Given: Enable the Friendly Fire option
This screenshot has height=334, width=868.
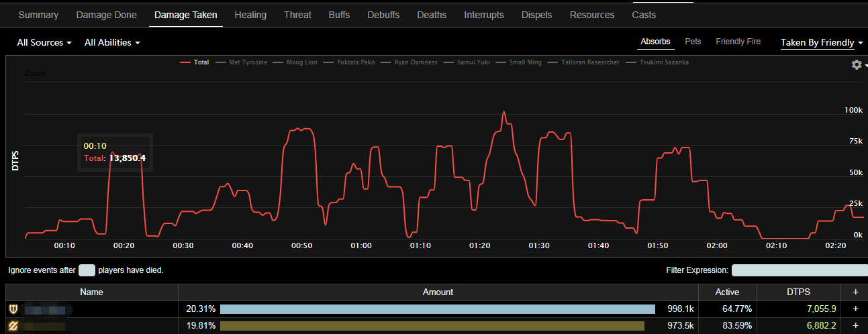Looking at the screenshot, I should pos(738,42).
